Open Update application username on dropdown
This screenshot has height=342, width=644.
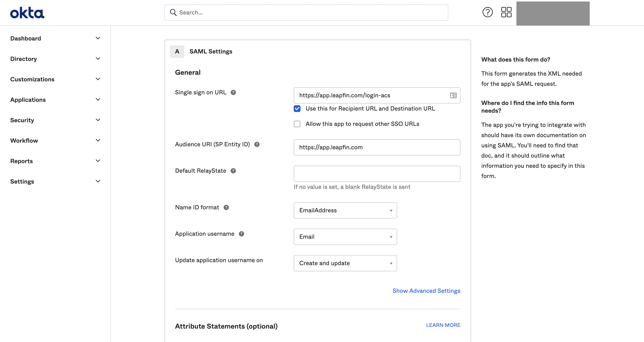(345, 263)
